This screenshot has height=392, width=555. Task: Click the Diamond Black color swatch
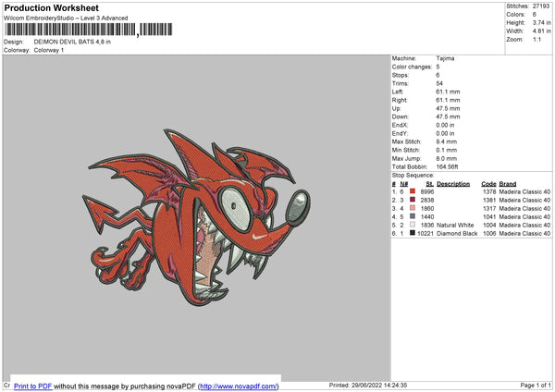click(x=413, y=233)
